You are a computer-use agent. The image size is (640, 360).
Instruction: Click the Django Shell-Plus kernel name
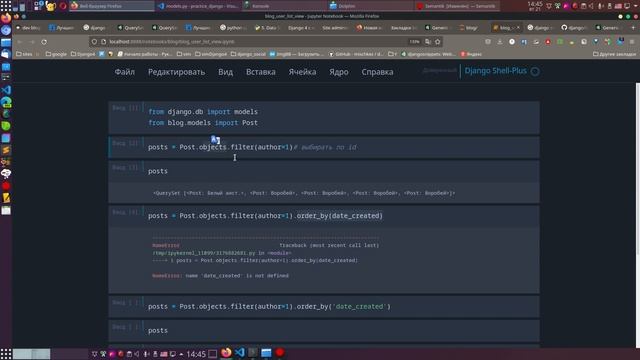coord(496,71)
